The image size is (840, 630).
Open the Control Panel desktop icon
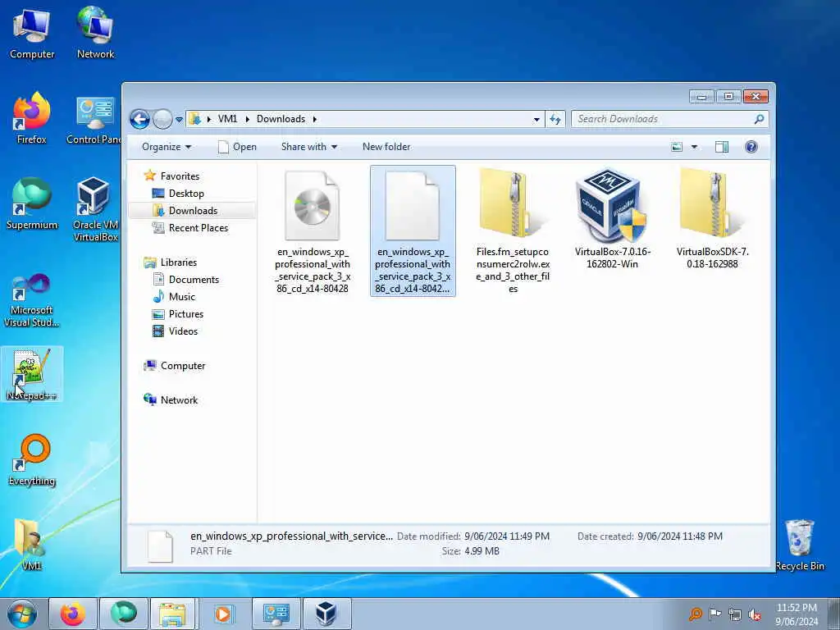[x=94, y=121]
